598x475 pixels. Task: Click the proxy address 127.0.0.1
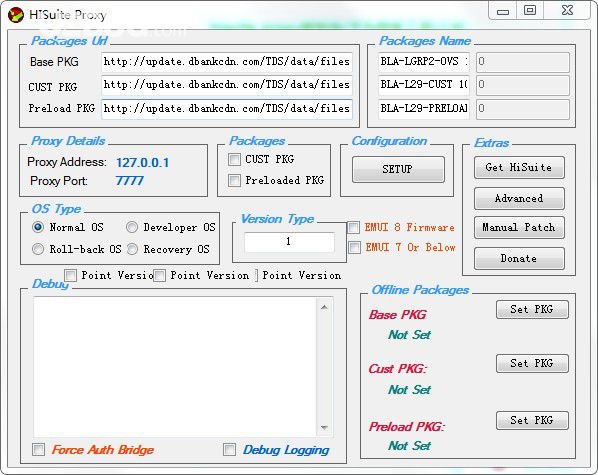point(142,163)
